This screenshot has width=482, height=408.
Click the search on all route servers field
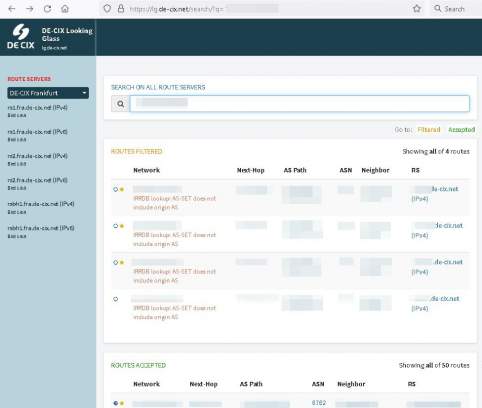tap(299, 104)
